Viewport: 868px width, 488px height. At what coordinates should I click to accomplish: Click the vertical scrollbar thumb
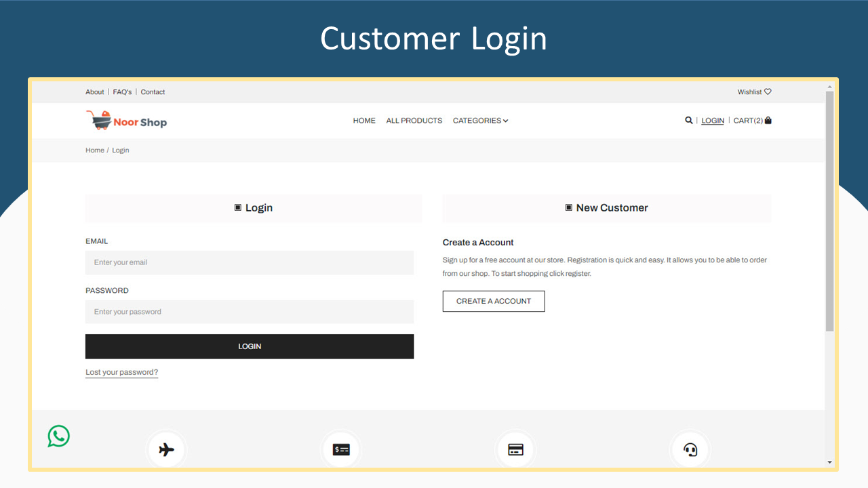pyautogui.click(x=829, y=211)
